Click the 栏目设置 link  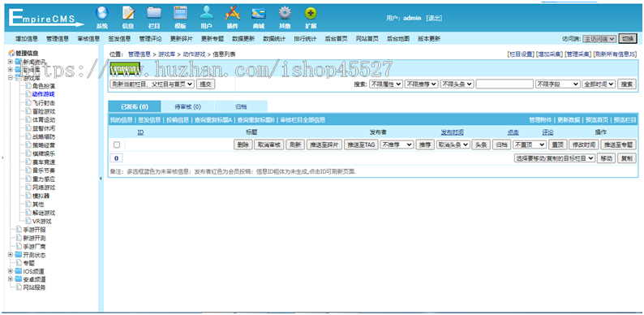tap(522, 54)
